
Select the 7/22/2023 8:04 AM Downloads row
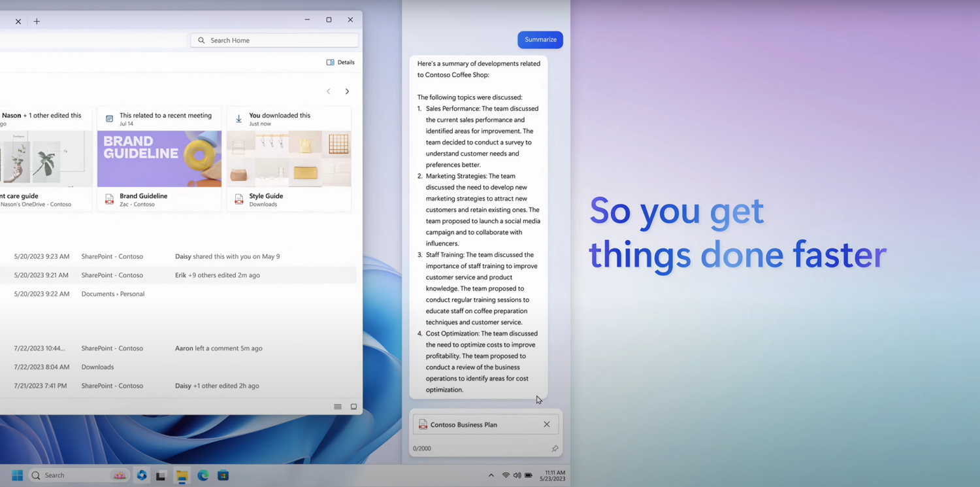(178, 367)
